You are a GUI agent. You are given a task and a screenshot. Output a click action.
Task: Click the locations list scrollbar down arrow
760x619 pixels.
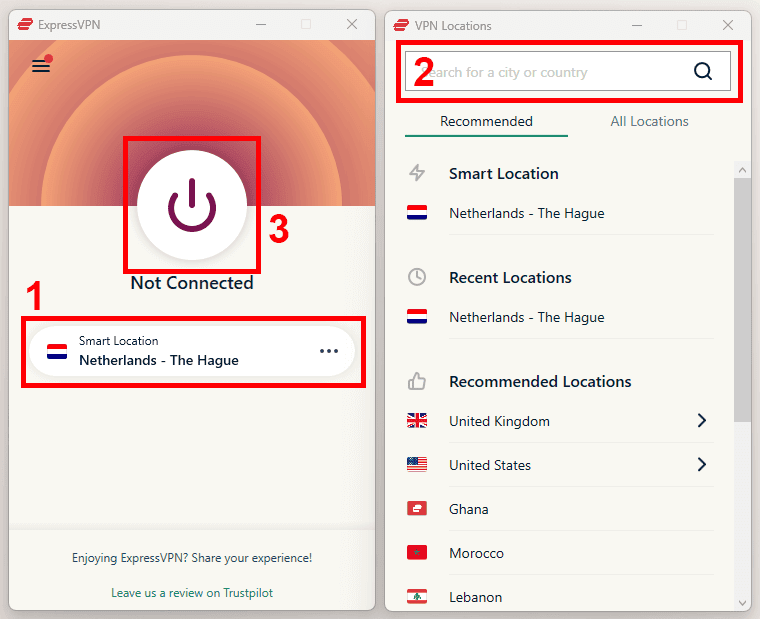point(742,603)
